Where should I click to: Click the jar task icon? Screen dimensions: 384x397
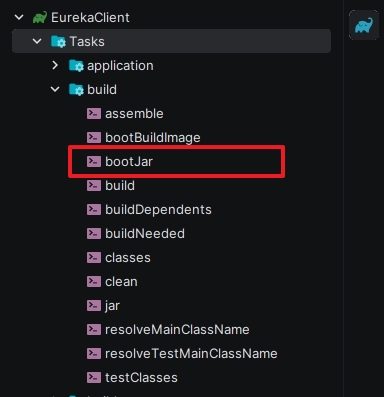[x=94, y=306]
